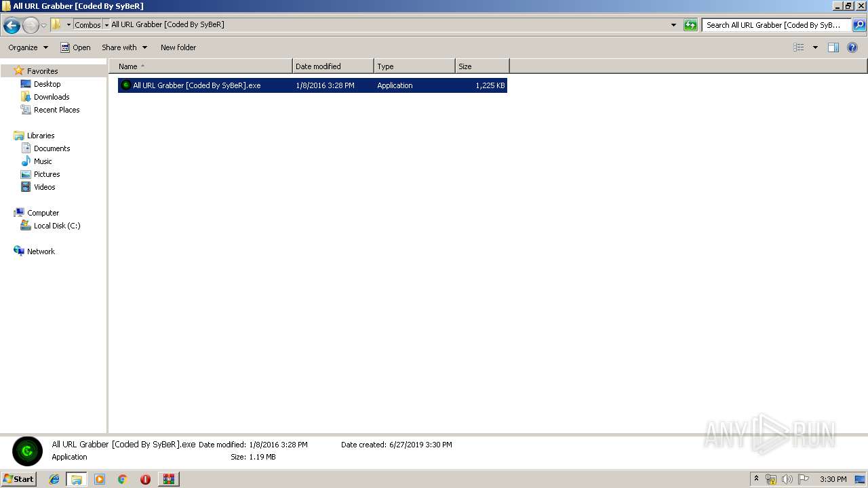
Task: Click the Date created value in details pane
Action: [420, 445]
